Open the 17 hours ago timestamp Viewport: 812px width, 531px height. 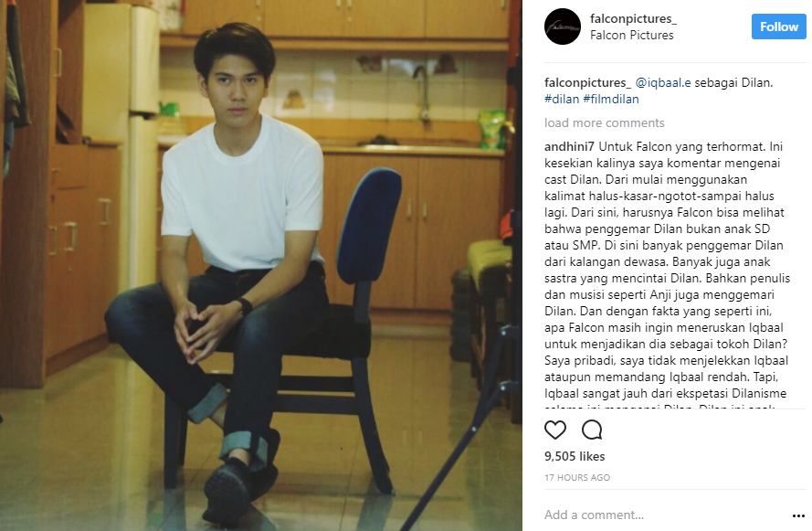tap(577, 478)
